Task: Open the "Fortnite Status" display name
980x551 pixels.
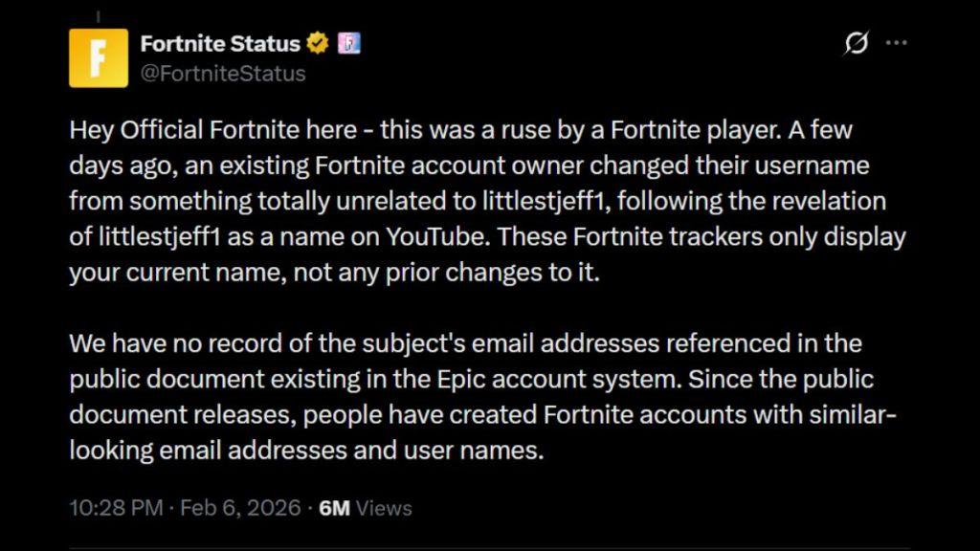Action: tap(219, 43)
